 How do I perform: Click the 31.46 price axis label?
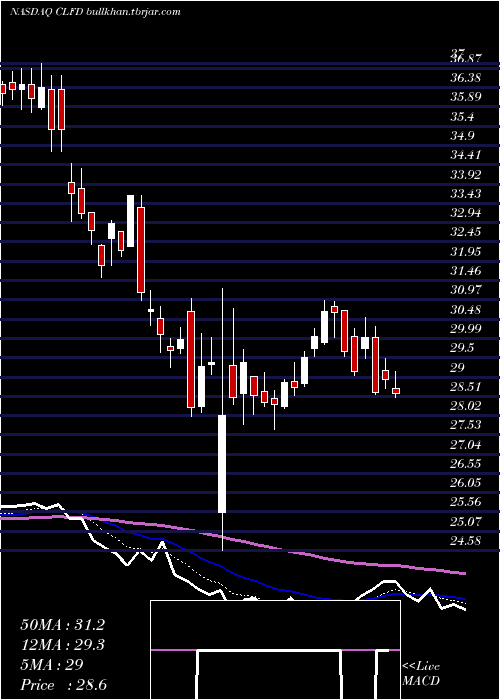pos(466,271)
